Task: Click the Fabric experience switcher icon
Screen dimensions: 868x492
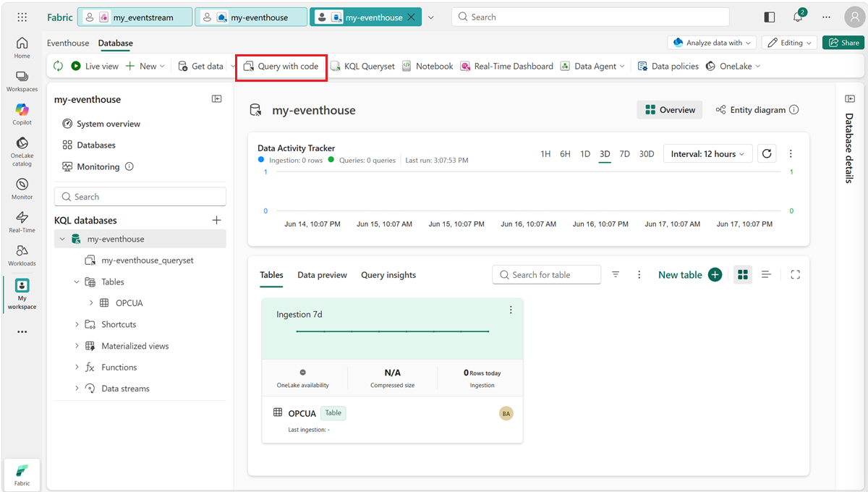Action: coord(22,474)
